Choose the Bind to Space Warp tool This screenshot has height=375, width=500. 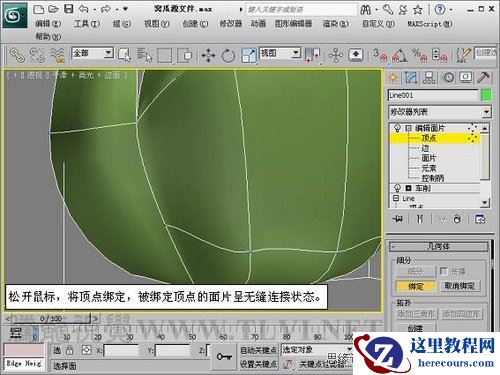(57, 55)
